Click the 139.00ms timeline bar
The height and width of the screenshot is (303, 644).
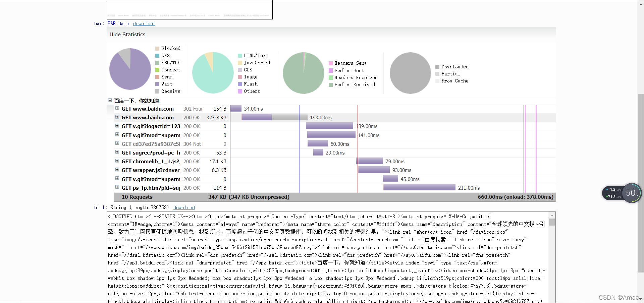[x=329, y=126]
